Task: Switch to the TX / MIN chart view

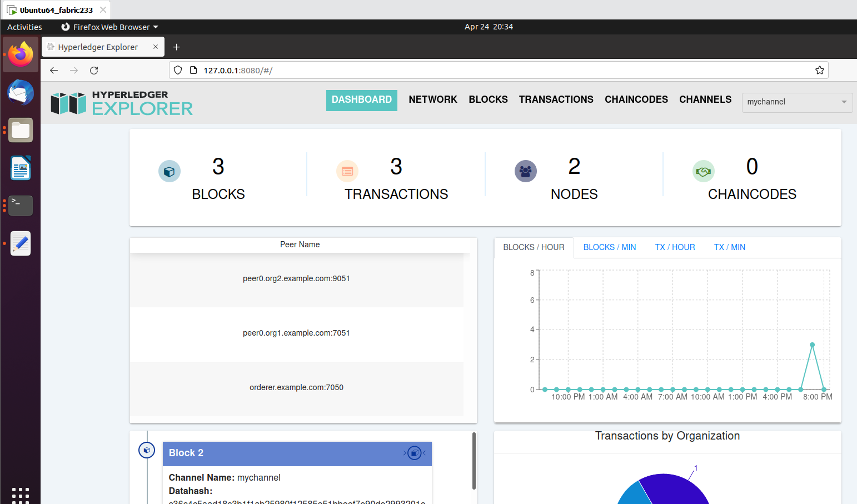Action: 729,247
